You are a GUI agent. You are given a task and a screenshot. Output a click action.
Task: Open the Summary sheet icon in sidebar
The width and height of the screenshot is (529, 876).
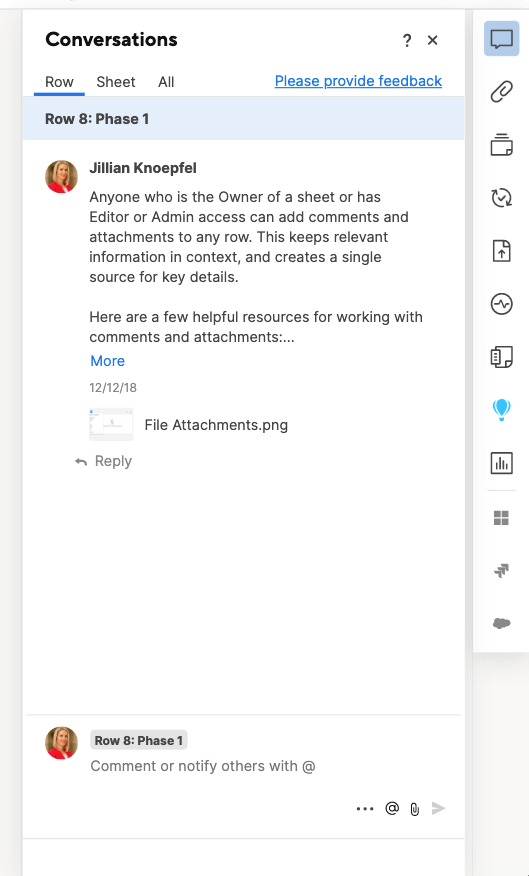(x=501, y=357)
